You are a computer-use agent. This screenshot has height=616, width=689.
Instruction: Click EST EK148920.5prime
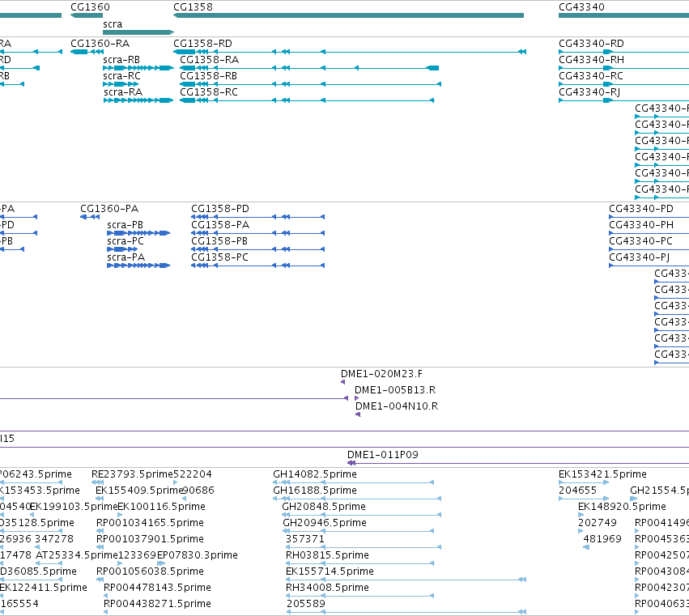click(622, 507)
